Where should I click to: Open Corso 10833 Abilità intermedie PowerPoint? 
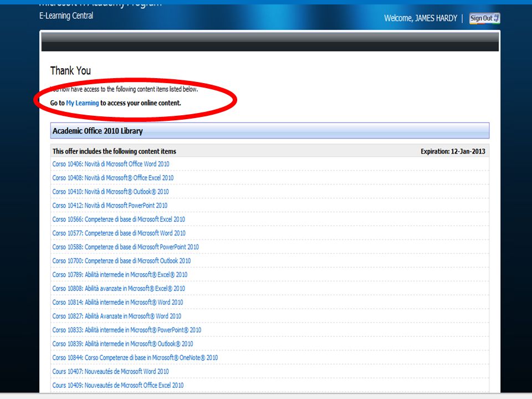[126, 330]
